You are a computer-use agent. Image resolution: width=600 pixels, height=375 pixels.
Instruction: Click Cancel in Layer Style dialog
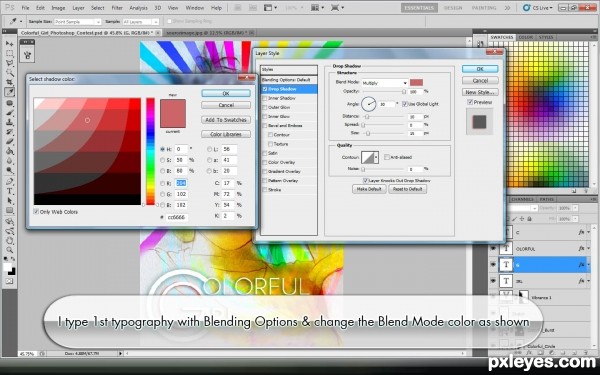tap(480, 81)
